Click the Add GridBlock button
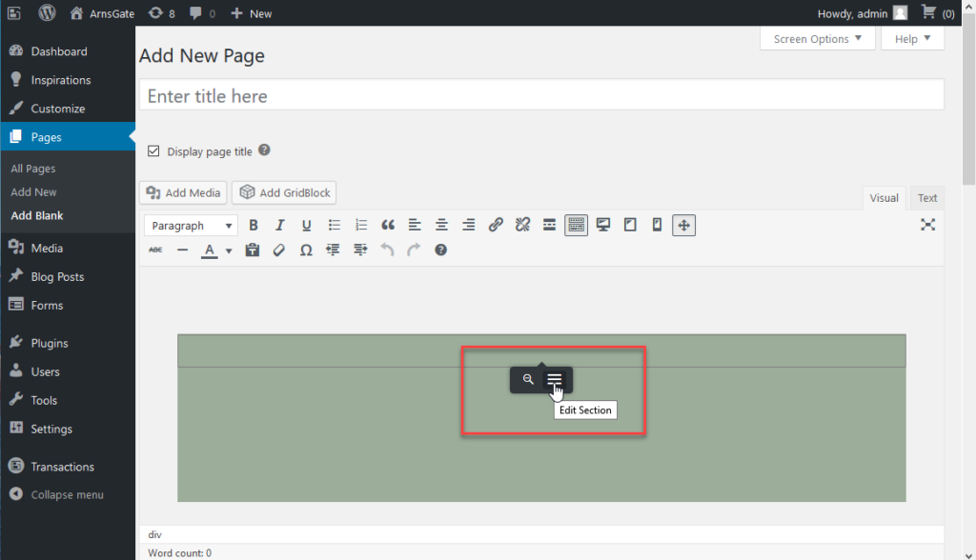 284,192
